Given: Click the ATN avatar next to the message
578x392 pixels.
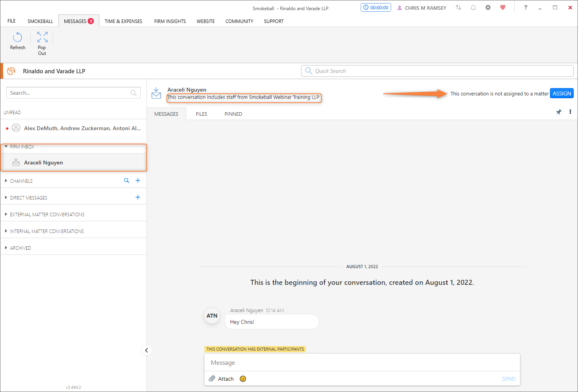Looking at the screenshot, I should click(212, 316).
